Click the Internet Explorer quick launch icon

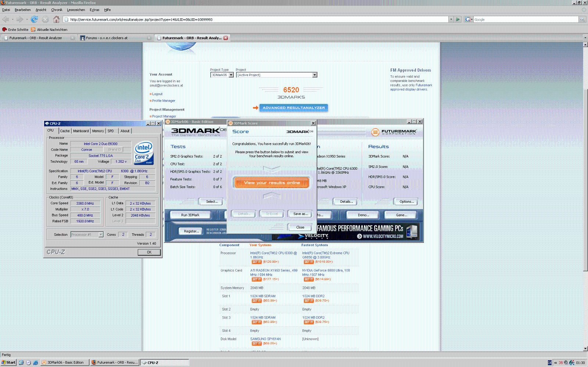(x=36, y=363)
